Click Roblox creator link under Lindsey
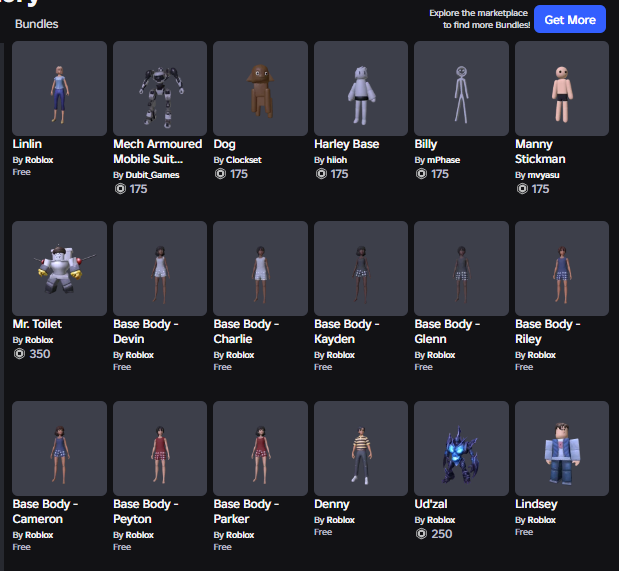This screenshot has height=571, width=619. coord(541,520)
